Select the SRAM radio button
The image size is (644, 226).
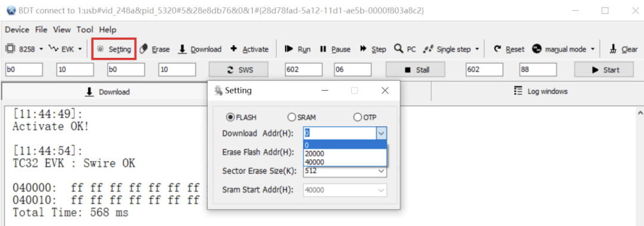point(302,117)
